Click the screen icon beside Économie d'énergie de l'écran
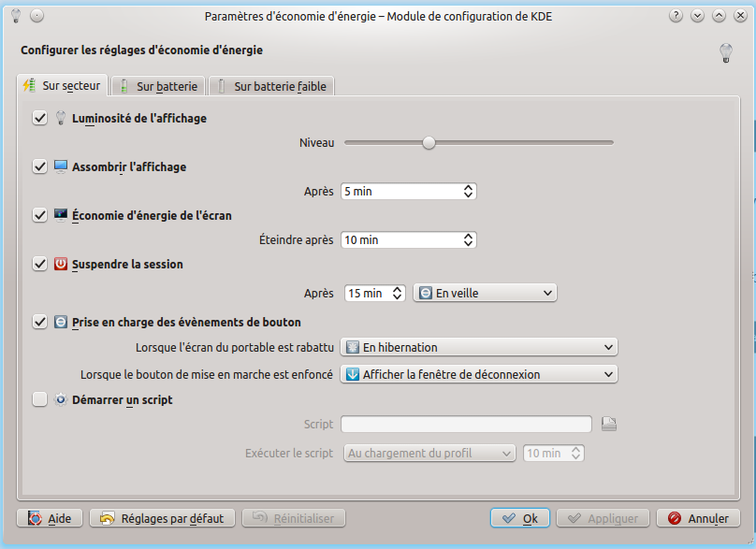 click(x=61, y=216)
